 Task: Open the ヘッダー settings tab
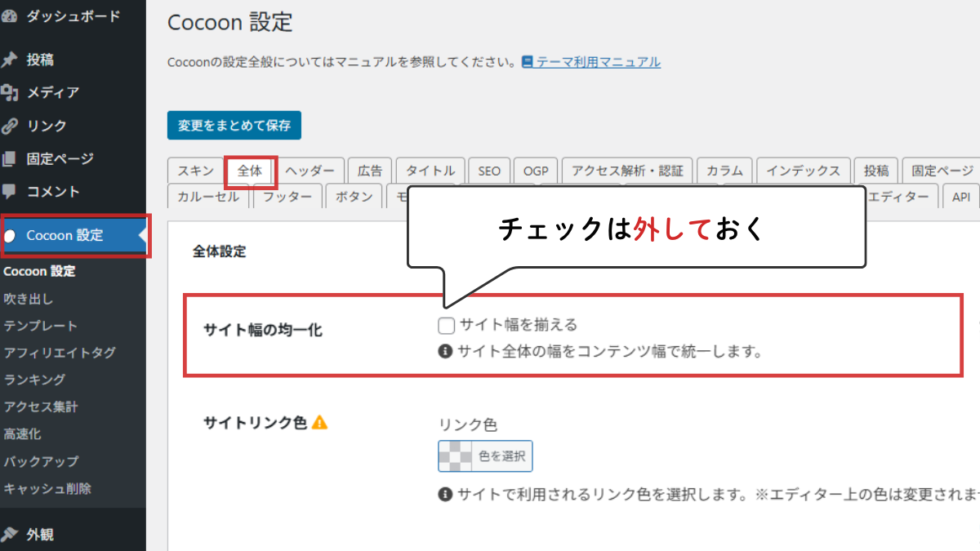click(x=310, y=171)
